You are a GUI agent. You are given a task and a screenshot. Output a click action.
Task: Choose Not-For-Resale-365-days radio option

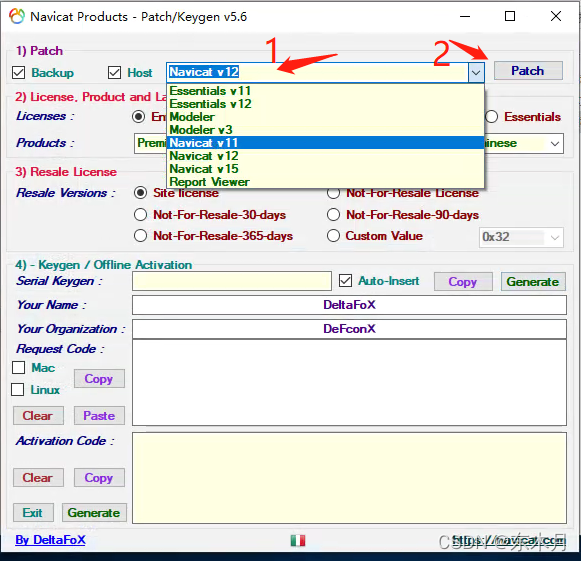pos(140,236)
